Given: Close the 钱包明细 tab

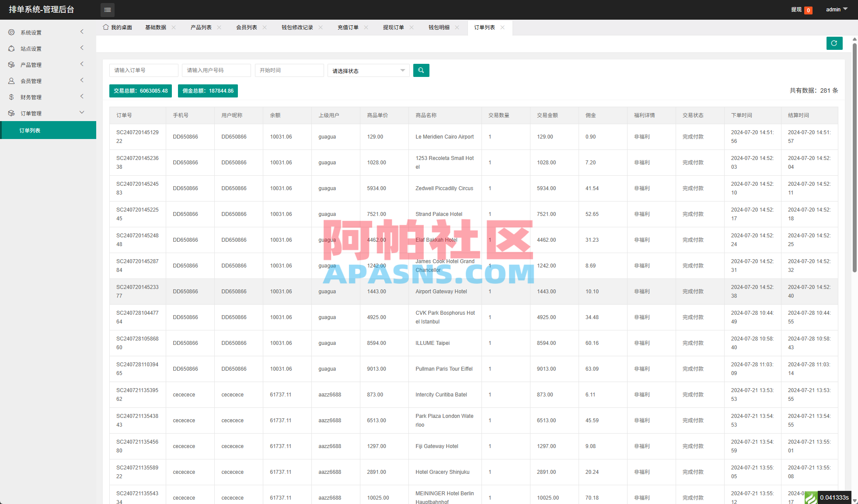Looking at the screenshot, I should point(457,27).
